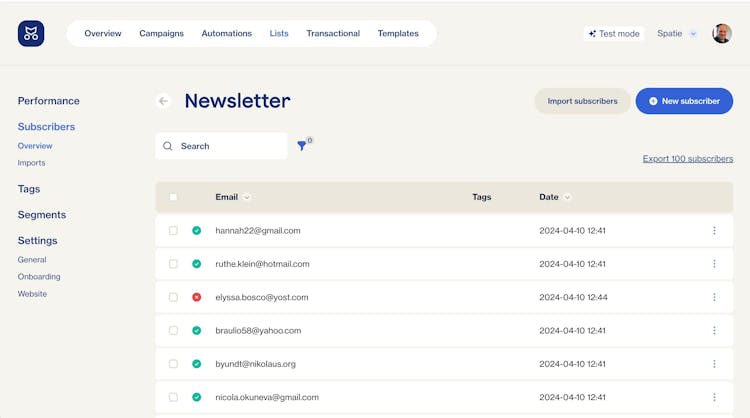The height and width of the screenshot is (418, 750).
Task: Open Segments in the sidebar
Action: click(x=42, y=215)
